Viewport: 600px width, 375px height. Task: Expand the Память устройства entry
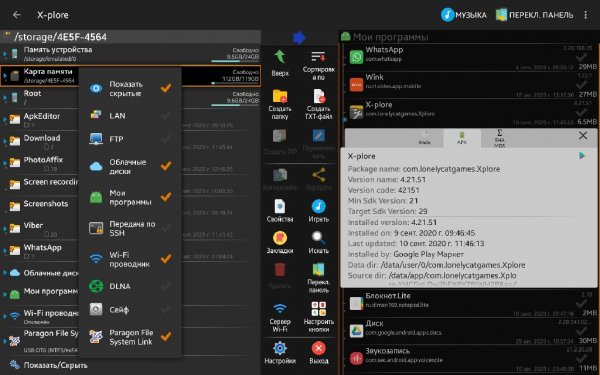point(4,54)
